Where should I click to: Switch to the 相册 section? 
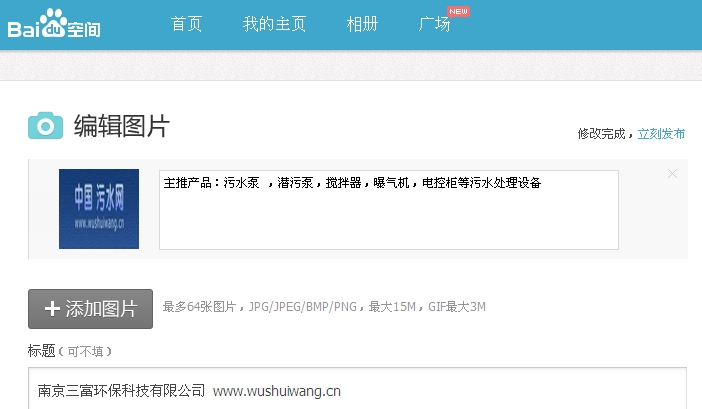pyautogui.click(x=362, y=24)
